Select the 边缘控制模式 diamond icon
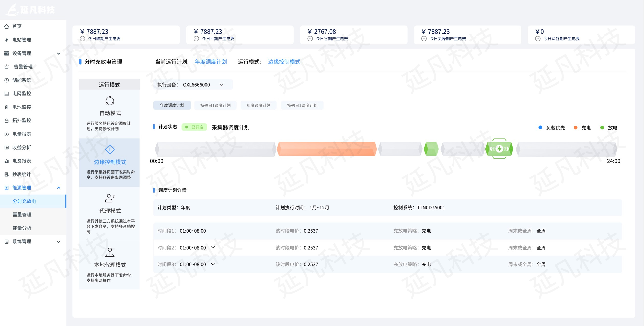Viewport: 644px width, 326px height. click(110, 149)
